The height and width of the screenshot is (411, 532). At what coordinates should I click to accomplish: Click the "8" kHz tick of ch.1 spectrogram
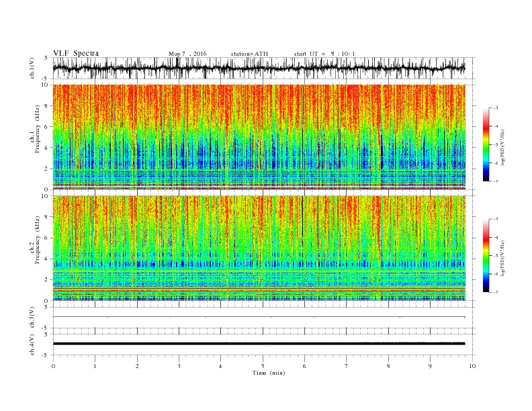coord(46,106)
